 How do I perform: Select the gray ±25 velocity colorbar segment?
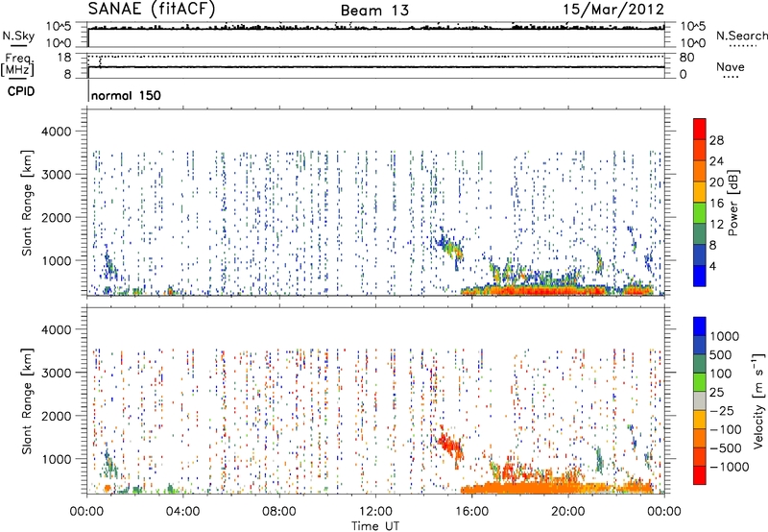(x=700, y=401)
